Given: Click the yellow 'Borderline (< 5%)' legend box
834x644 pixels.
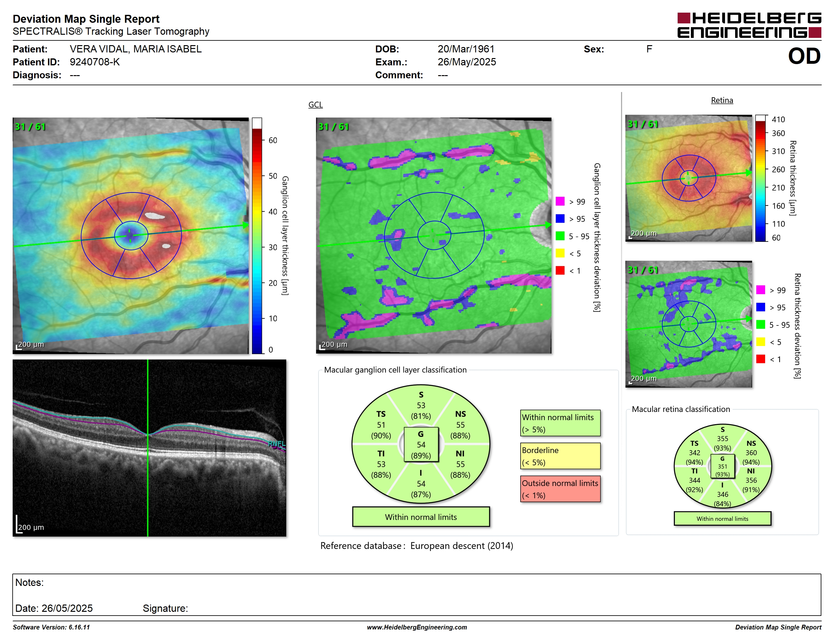Looking at the screenshot, I should [560, 456].
